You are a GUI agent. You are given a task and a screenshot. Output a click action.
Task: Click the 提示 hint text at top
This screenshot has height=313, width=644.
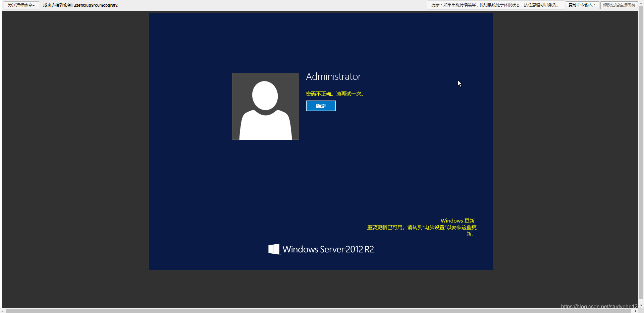pos(495,5)
